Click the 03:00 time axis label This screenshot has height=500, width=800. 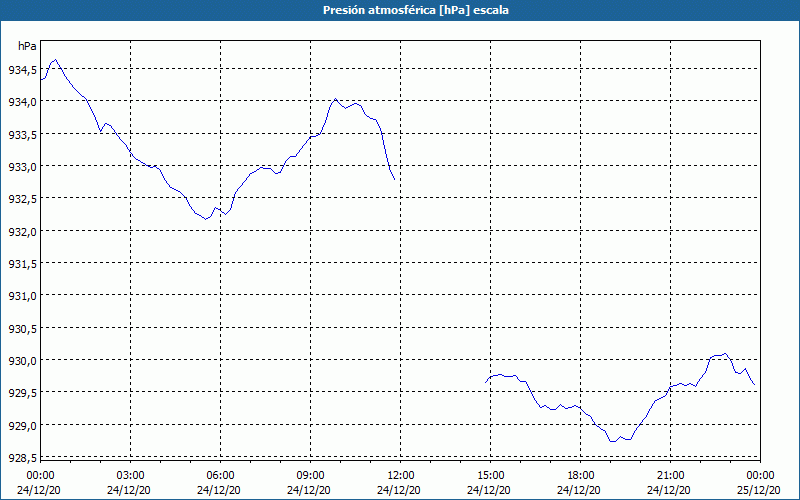tap(131, 476)
